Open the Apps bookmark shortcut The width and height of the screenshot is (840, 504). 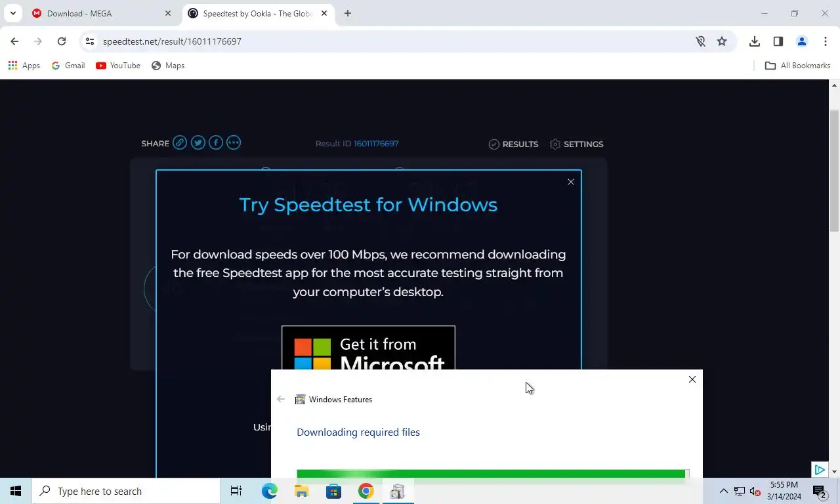pos(24,66)
